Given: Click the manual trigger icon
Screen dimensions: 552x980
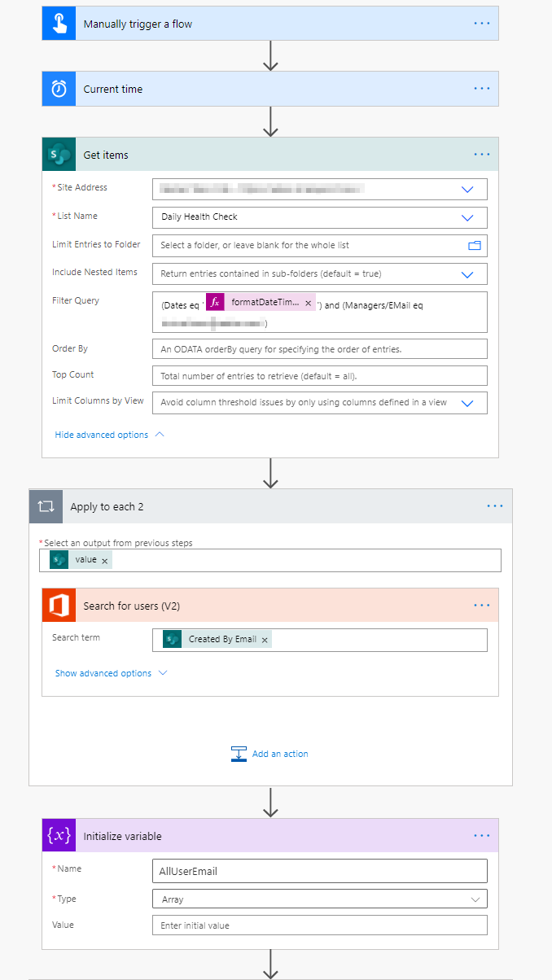Looking at the screenshot, I should pos(58,23).
